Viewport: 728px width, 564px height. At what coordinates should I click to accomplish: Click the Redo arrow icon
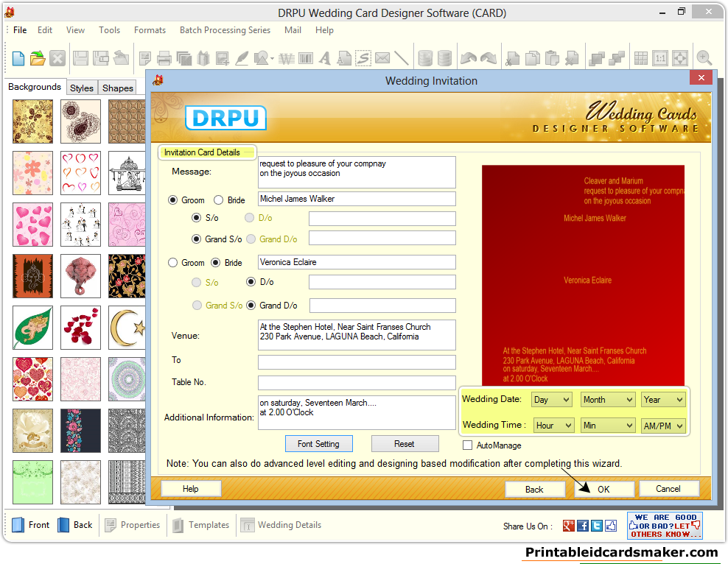pyautogui.click(x=489, y=58)
